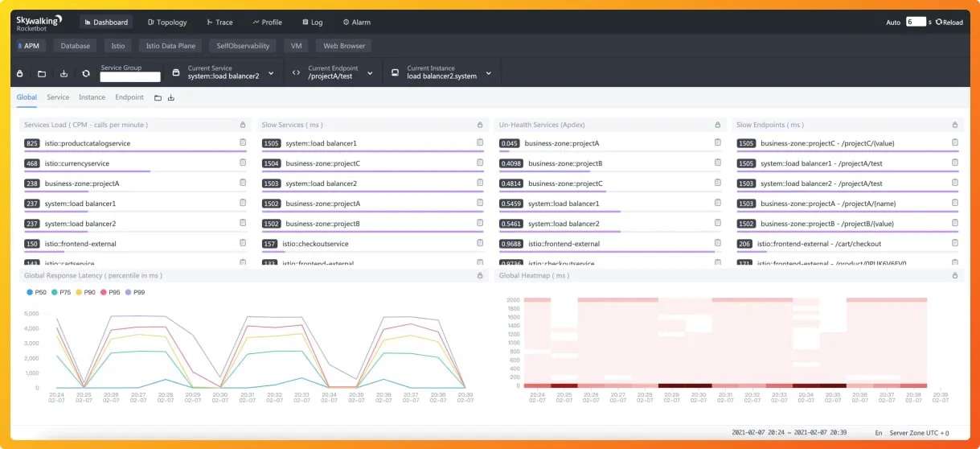Open the Current Service dropdown
Screen dimensions: 980x449
tap(223, 72)
